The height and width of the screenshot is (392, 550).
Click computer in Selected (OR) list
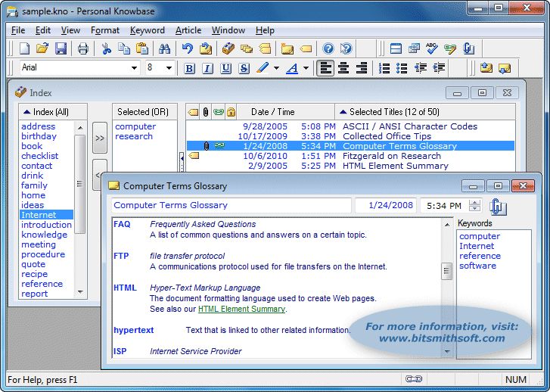click(135, 126)
